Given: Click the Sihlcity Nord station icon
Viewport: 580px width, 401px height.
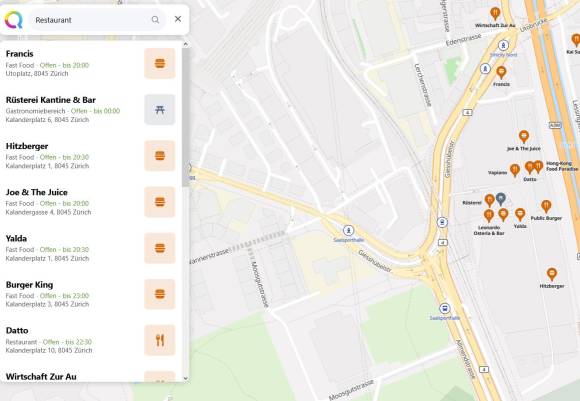Looking at the screenshot, I should coord(503,46).
